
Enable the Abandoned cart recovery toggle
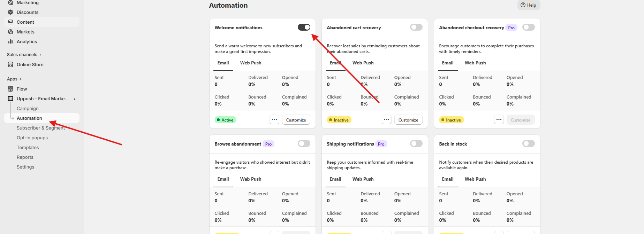coord(416,27)
